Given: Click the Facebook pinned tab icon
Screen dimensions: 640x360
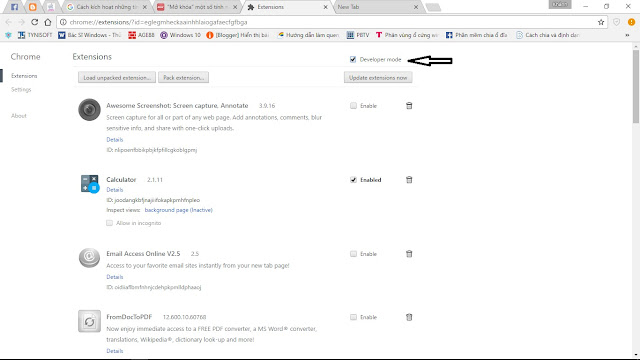Looking at the screenshot, I should [x=14, y=7].
